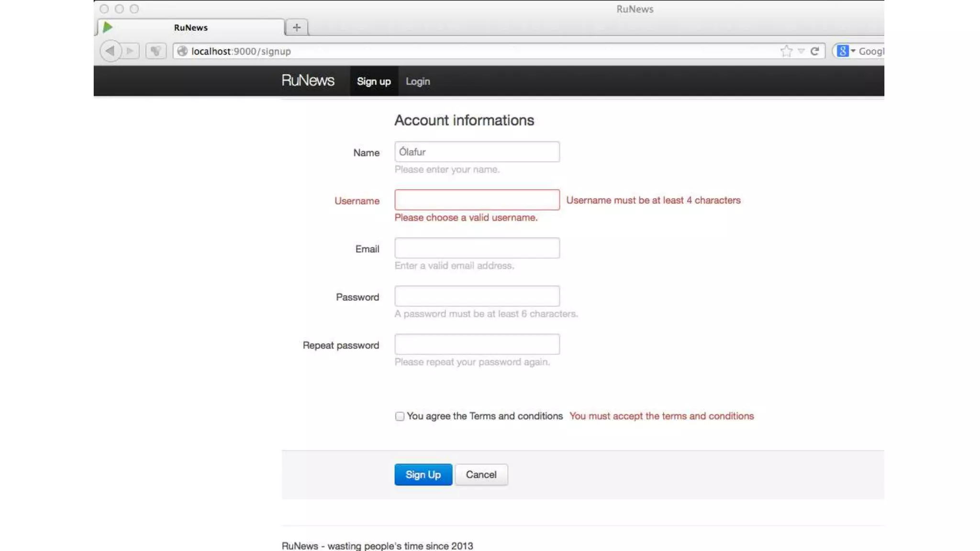This screenshot has width=980, height=551.
Task: Open the URL history dropdown arrow
Action: coord(801,51)
